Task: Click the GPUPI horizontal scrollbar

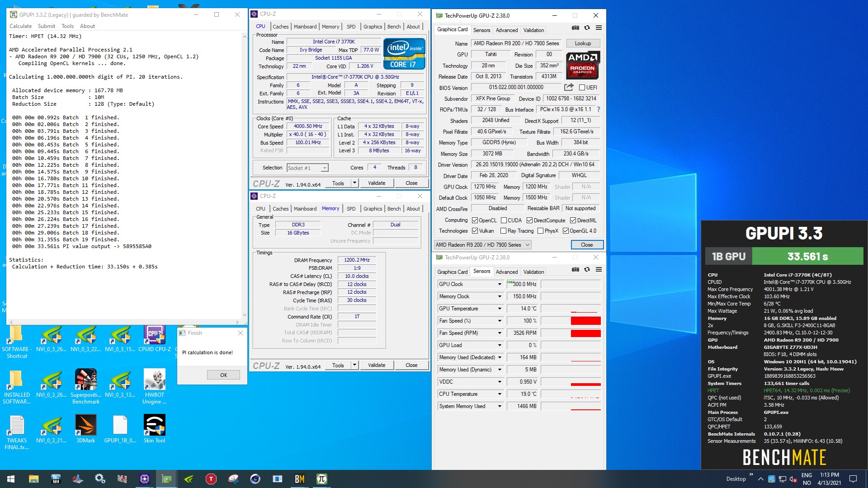Action: tap(124, 322)
